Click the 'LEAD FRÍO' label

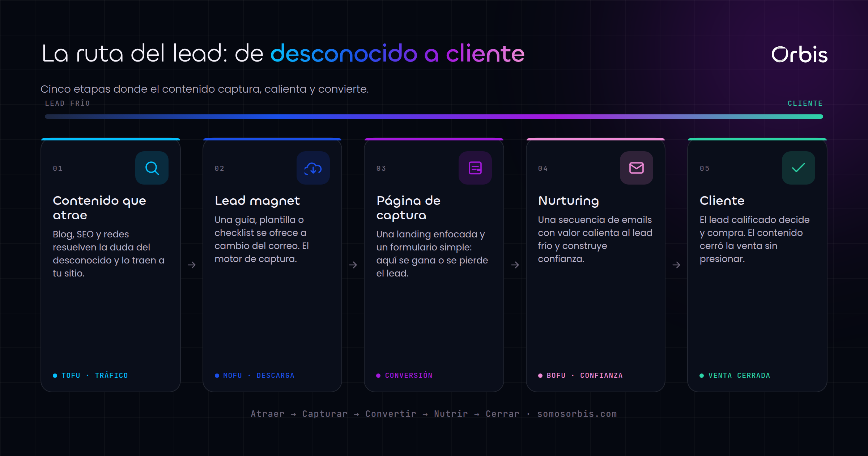tap(67, 103)
